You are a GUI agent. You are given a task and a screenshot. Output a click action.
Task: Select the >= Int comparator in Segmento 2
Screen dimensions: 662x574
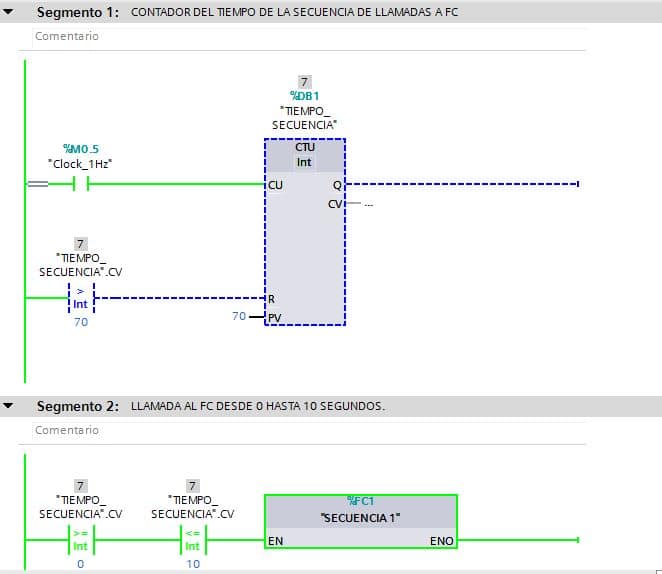pyautogui.click(x=80, y=540)
